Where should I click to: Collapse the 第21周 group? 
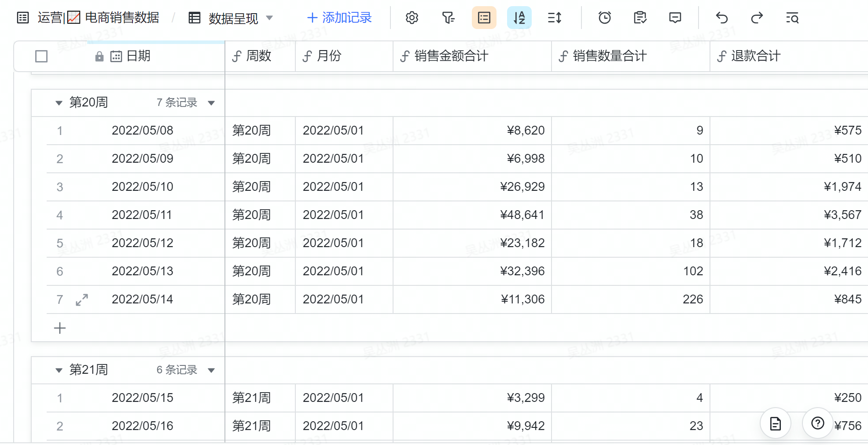(59, 370)
